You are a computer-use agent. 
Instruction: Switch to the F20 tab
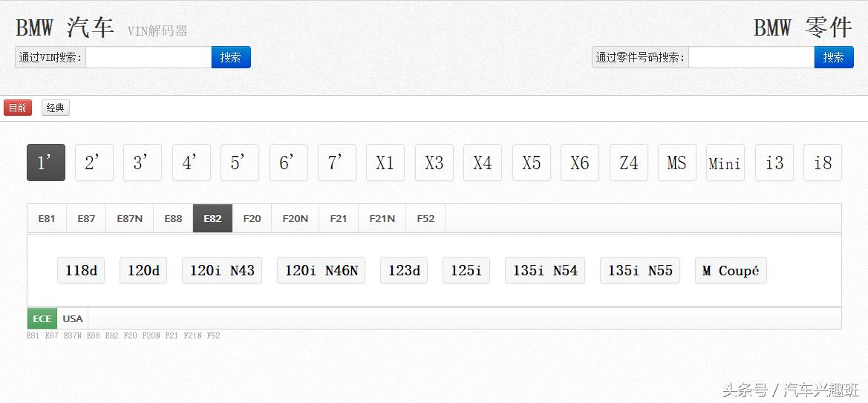coord(252,219)
